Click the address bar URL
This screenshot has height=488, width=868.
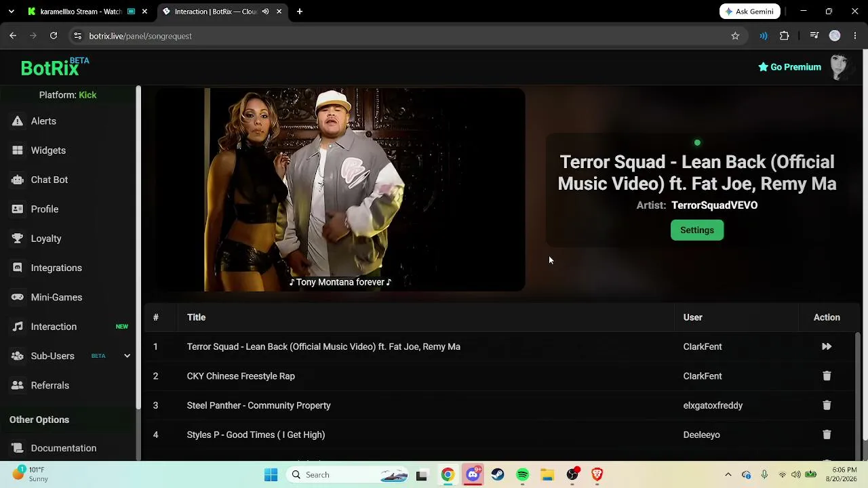pyautogui.click(x=140, y=36)
